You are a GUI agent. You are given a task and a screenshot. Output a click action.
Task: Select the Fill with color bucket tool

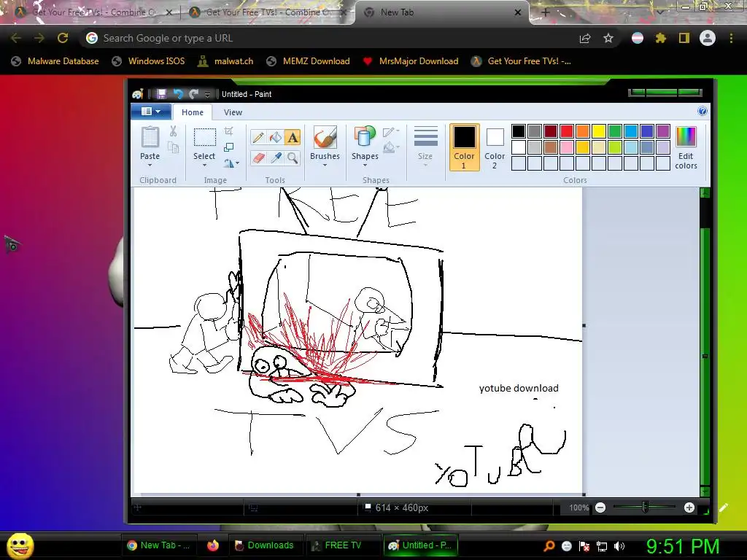(x=275, y=138)
